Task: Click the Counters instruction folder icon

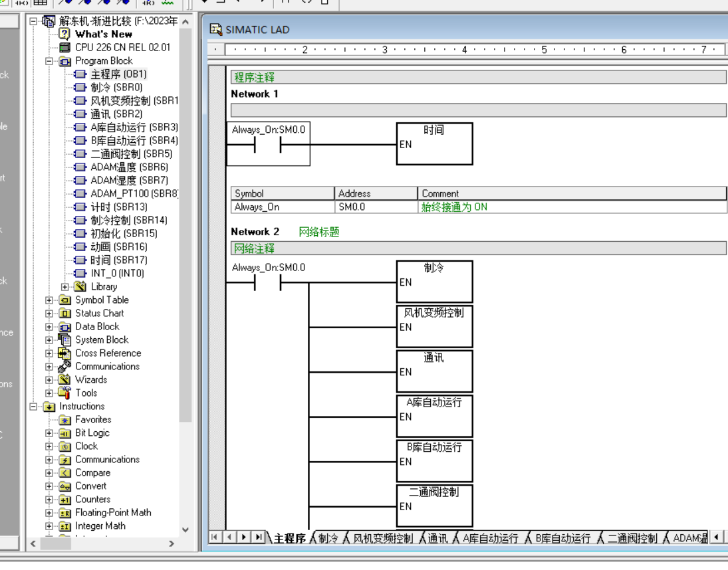Action: pyautogui.click(x=65, y=500)
